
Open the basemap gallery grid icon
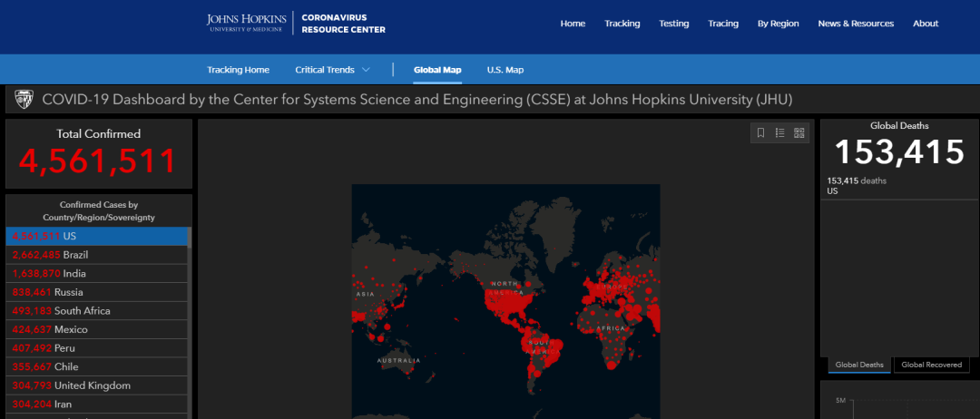[799, 133]
